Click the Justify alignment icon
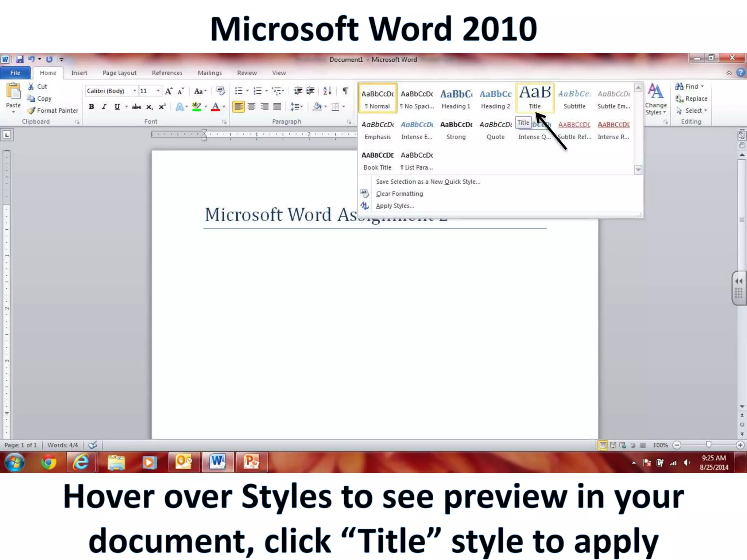747x560 pixels. (277, 107)
